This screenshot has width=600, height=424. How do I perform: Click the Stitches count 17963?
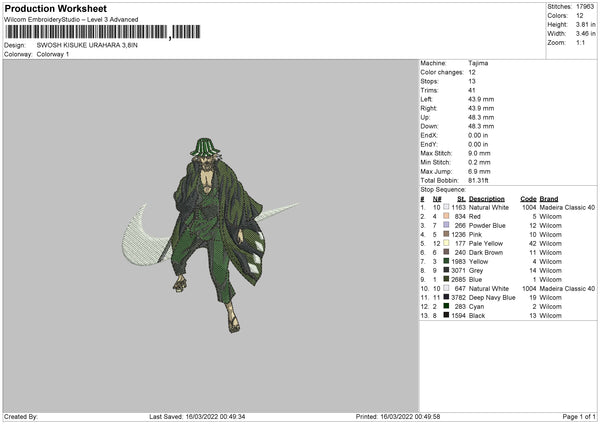click(x=585, y=7)
